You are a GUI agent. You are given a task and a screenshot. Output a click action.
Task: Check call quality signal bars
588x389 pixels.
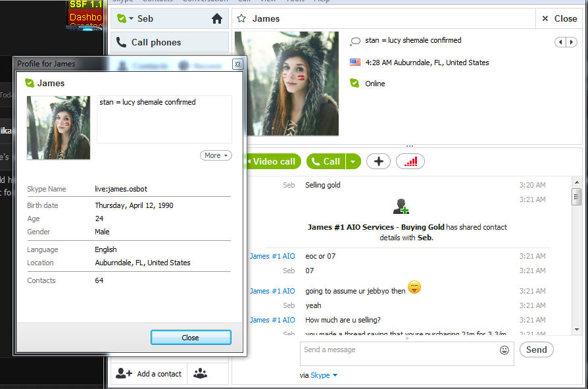(x=410, y=161)
